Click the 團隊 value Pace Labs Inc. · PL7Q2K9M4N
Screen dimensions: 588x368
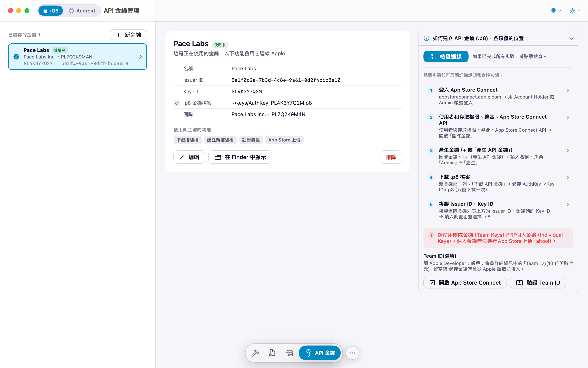click(x=268, y=114)
